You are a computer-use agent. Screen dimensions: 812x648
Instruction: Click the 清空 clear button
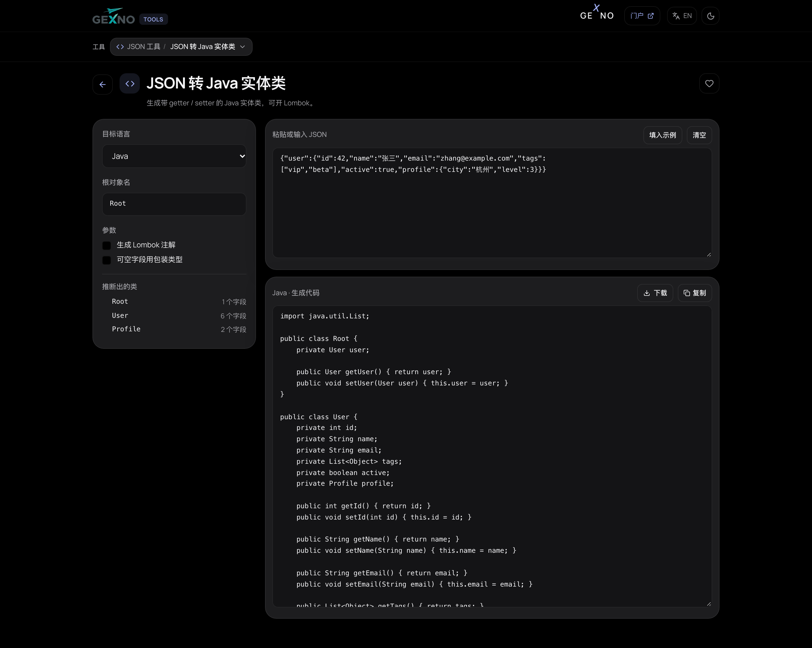699,135
